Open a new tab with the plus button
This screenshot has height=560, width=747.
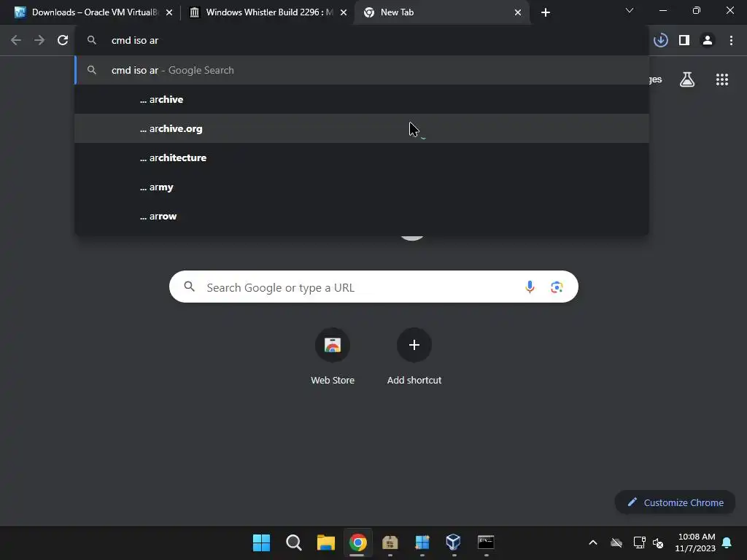[x=546, y=12]
